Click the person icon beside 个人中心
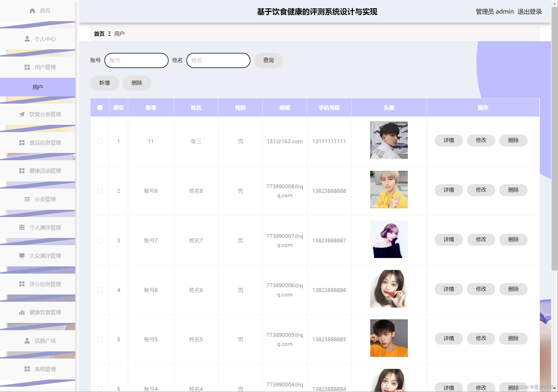Image resolution: width=558 pixels, height=392 pixels. coord(27,39)
